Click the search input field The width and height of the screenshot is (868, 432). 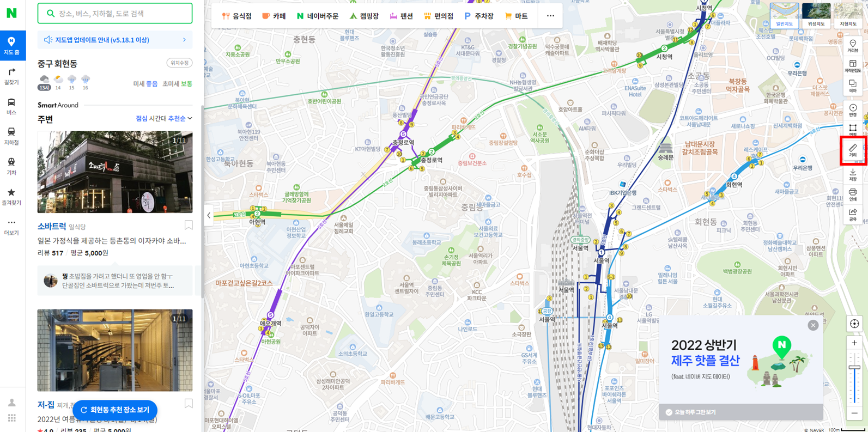pyautogui.click(x=115, y=13)
